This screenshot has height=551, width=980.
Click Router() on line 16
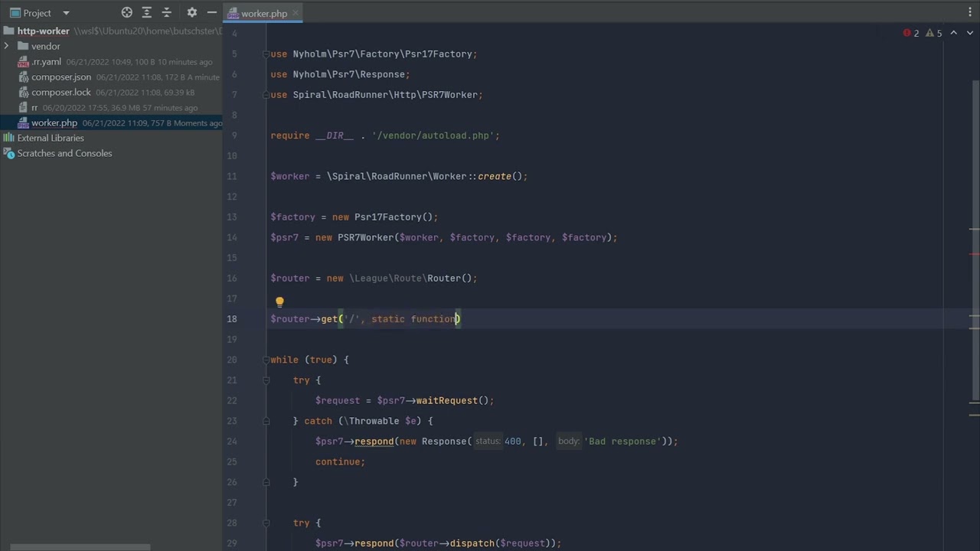coord(449,279)
